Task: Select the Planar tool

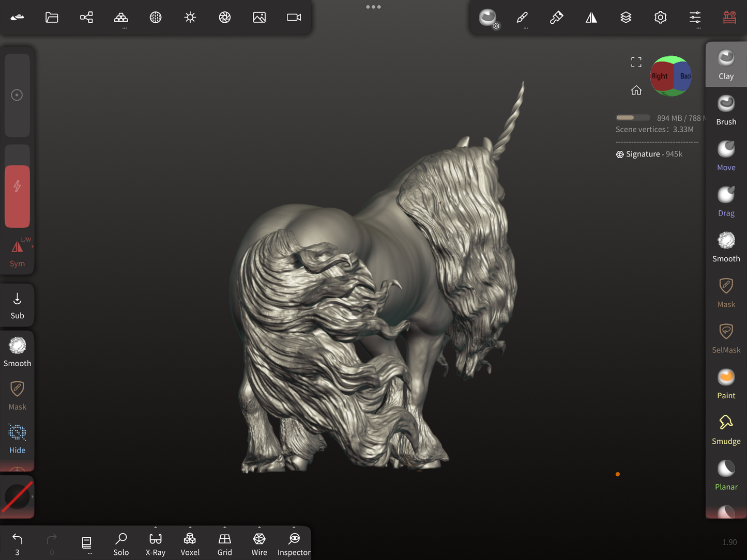Action: tap(726, 475)
